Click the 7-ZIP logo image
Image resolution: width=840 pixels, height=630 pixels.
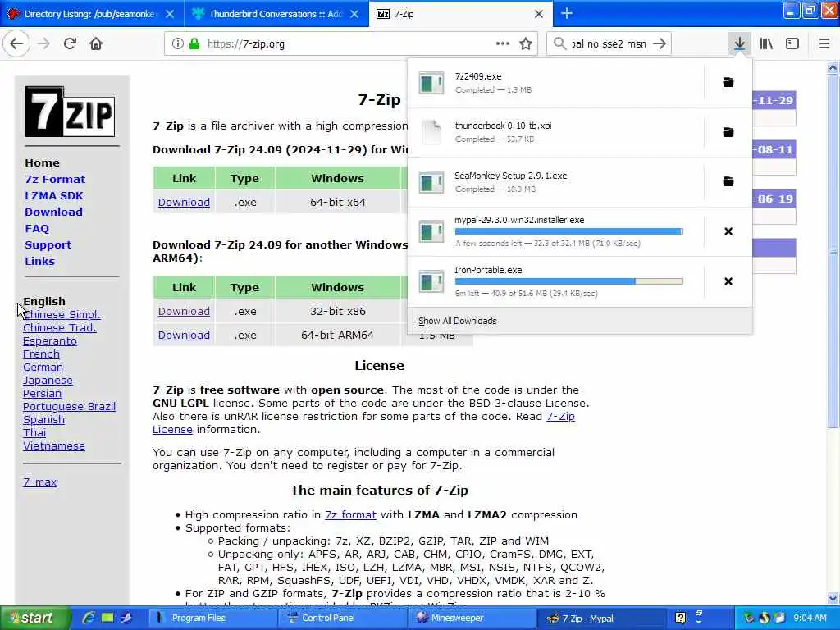[70, 112]
